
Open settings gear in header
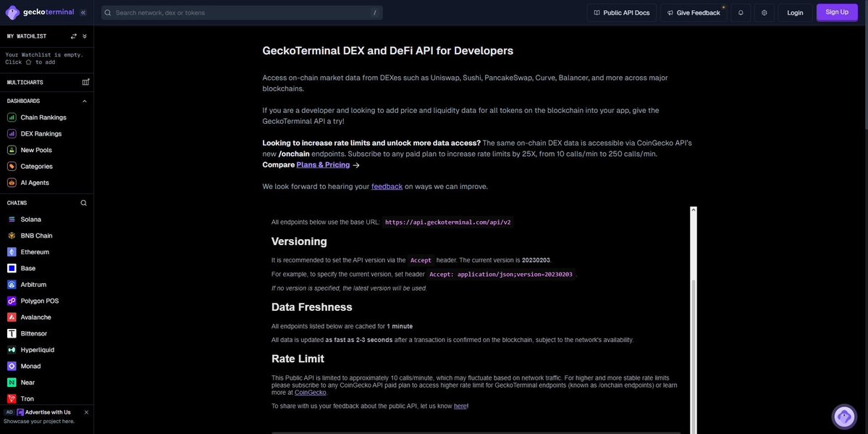point(764,13)
